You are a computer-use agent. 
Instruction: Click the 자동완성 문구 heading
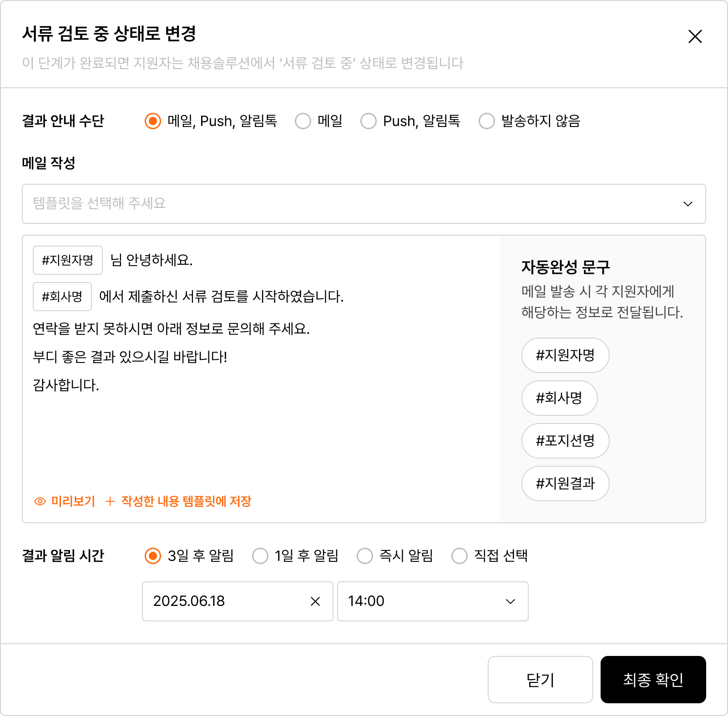[565, 267]
